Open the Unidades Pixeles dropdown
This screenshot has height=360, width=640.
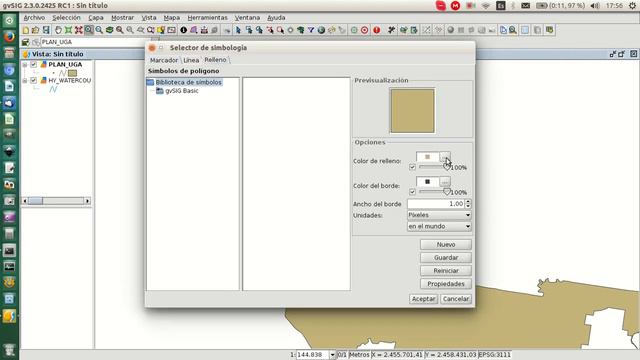click(439, 215)
